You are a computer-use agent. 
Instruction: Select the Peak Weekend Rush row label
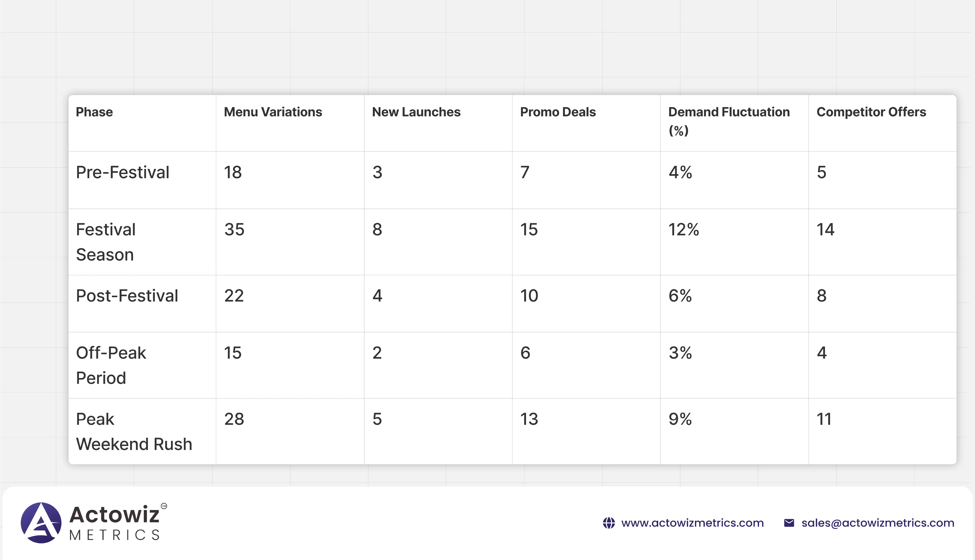coord(133,431)
